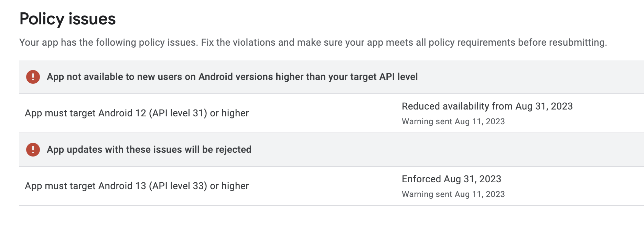Screen dimensions: 644x230
Task: Click 'Enforced Aug 31, 2023' status text
Action: tap(451, 179)
